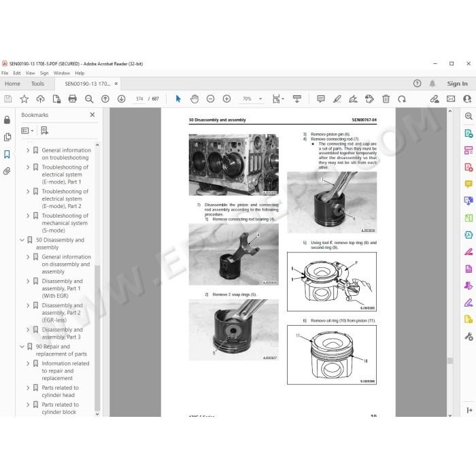The height and width of the screenshot is (476, 476).
Task: Click the document vertical scrollbar thumb
Action: 450,360
